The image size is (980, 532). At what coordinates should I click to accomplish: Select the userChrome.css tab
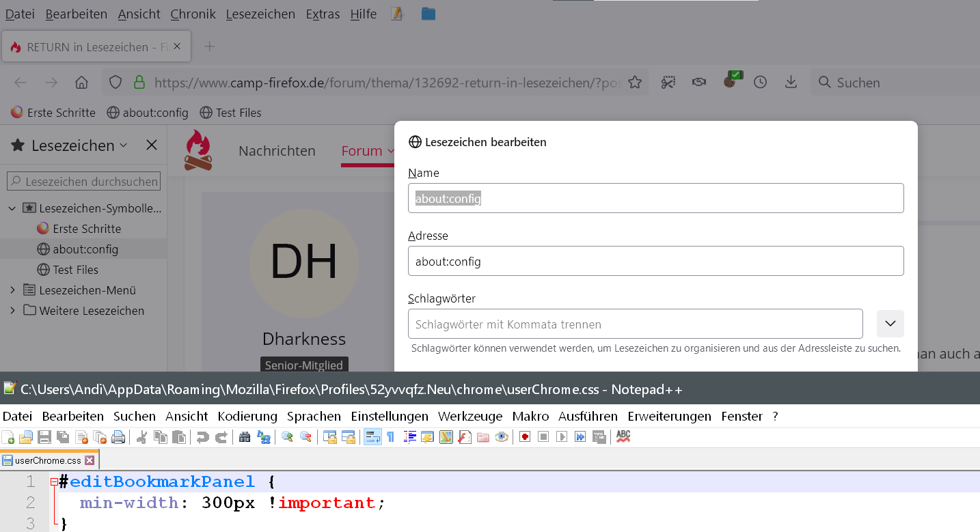pyautogui.click(x=50, y=460)
